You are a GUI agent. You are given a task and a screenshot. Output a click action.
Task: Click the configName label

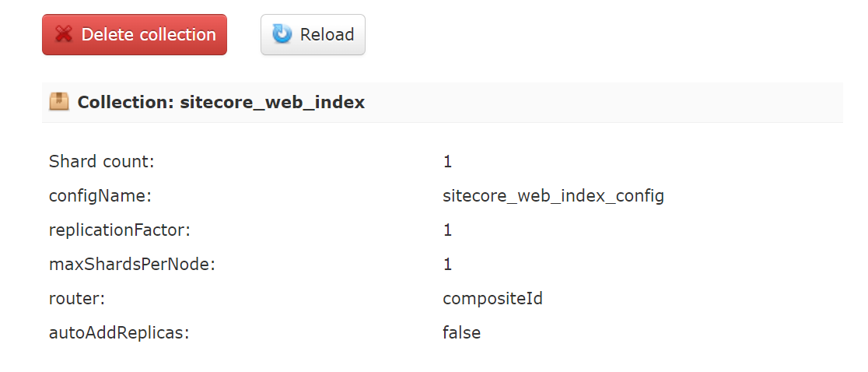pyautogui.click(x=100, y=196)
